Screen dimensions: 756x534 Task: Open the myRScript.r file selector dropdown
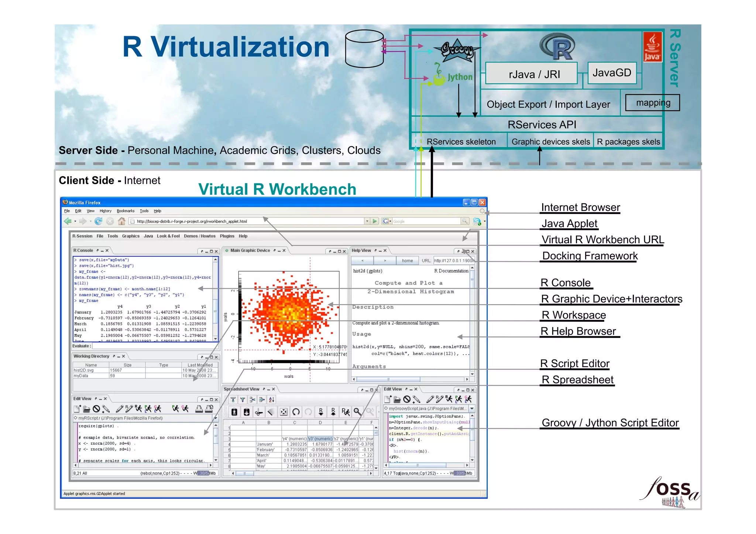pyautogui.click(x=216, y=418)
